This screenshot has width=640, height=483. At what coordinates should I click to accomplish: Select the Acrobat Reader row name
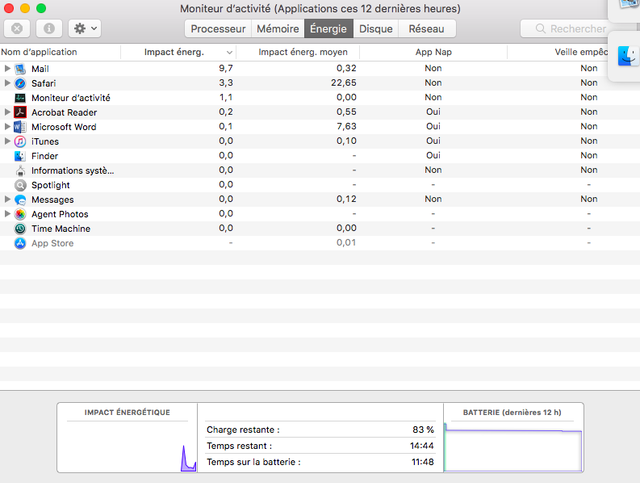point(64,112)
